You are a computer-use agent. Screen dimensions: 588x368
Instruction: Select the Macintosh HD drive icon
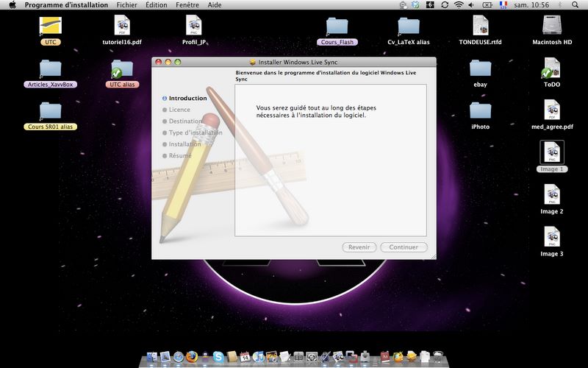[x=552, y=30]
